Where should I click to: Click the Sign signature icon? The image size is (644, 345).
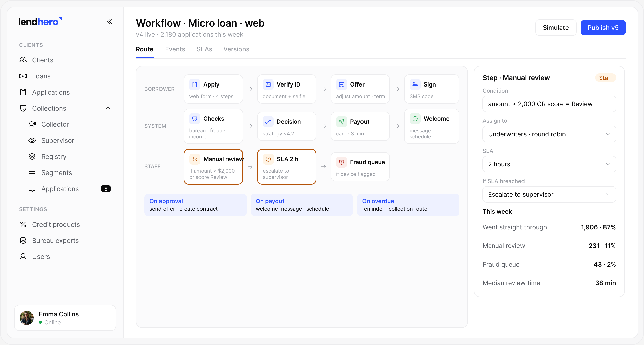(415, 84)
